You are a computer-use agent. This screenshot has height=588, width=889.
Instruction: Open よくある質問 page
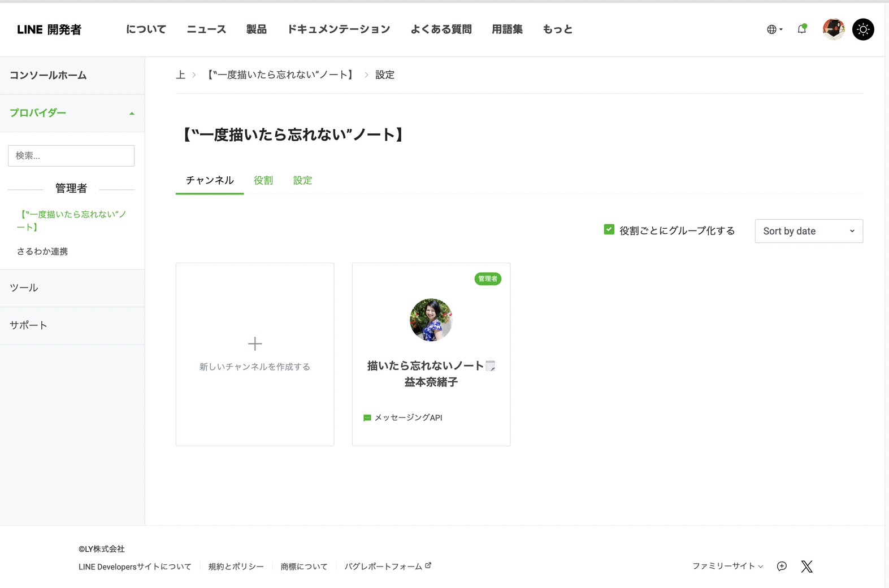coord(441,29)
